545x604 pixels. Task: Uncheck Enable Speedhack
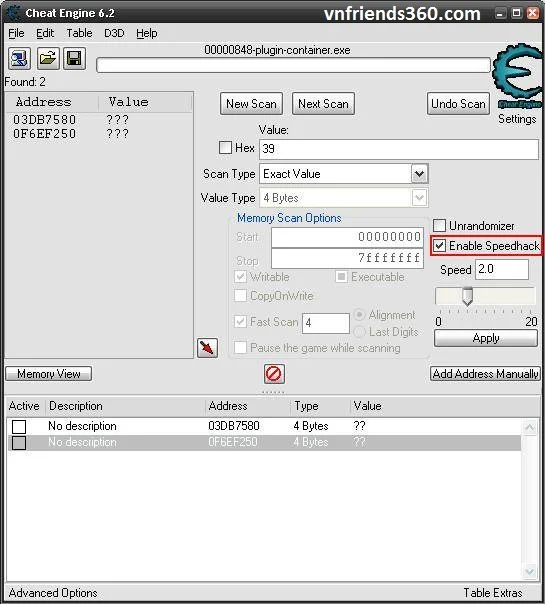[x=439, y=245]
